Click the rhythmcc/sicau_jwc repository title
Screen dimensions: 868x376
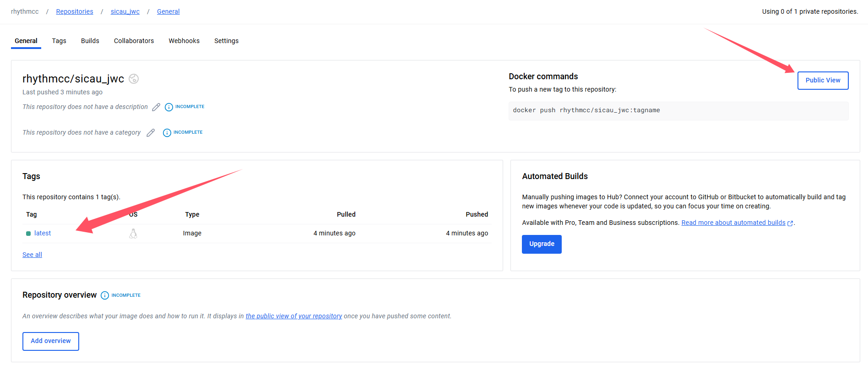click(x=73, y=79)
